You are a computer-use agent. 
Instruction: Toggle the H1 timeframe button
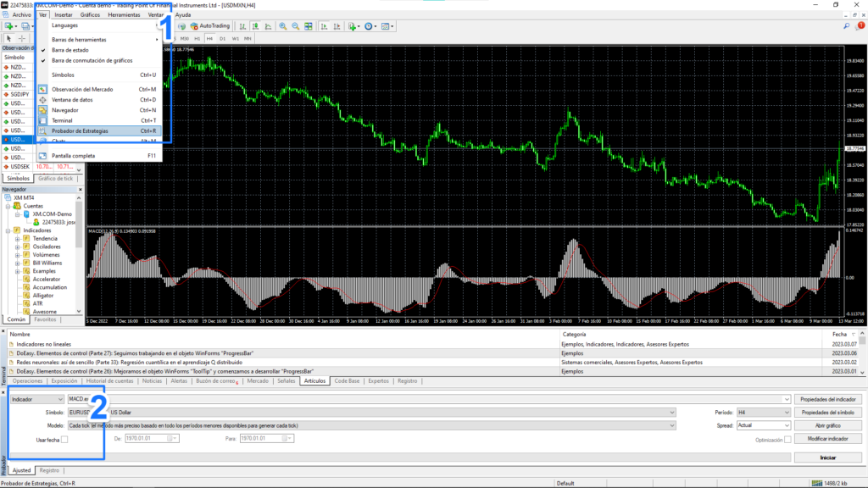click(x=197, y=39)
